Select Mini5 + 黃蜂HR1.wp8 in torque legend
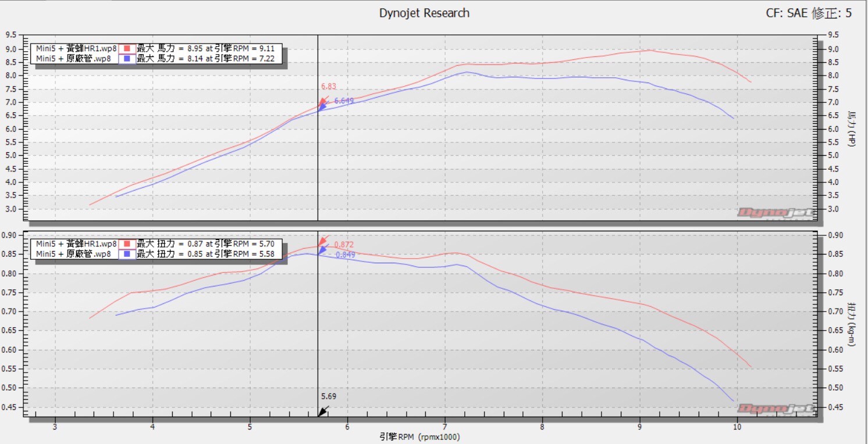 [x=76, y=244]
